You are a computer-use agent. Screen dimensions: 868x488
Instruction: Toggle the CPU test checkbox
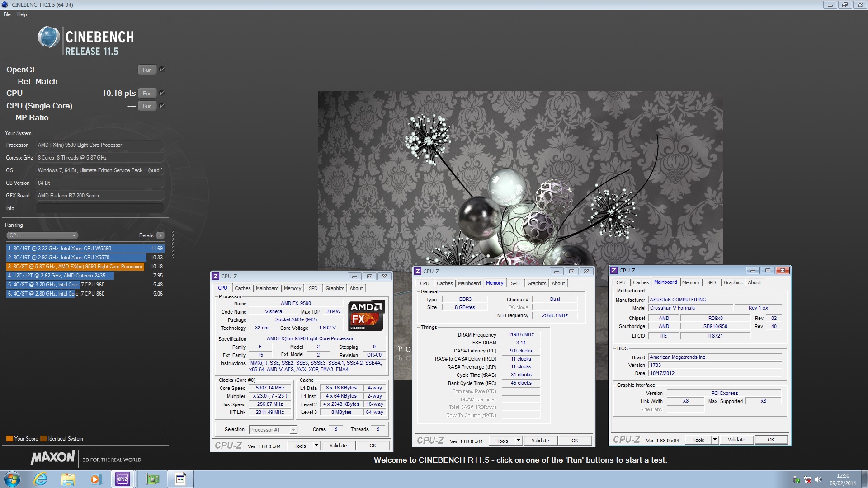pyautogui.click(x=162, y=93)
